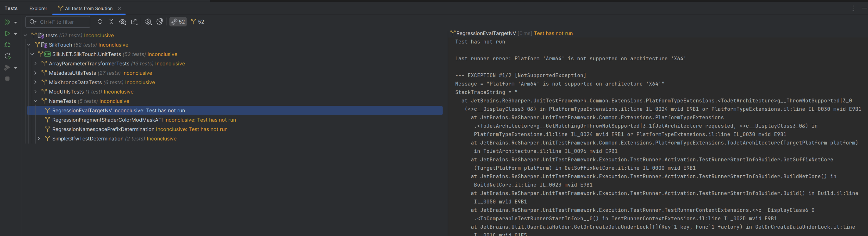Minimize the unit test tool window
The width and height of the screenshot is (868, 236).
pyautogui.click(x=864, y=8)
